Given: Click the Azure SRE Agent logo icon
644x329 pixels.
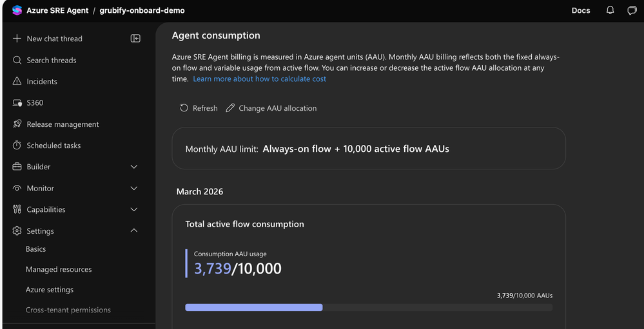Looking at the screenshot, I should 17,10.
